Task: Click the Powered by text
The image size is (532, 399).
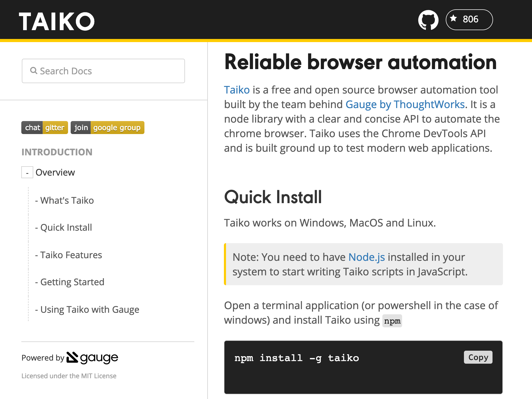Action: pos(43,358)
